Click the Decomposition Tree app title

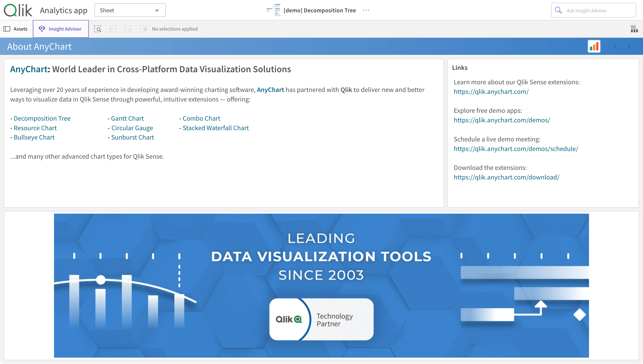[319, 10]
